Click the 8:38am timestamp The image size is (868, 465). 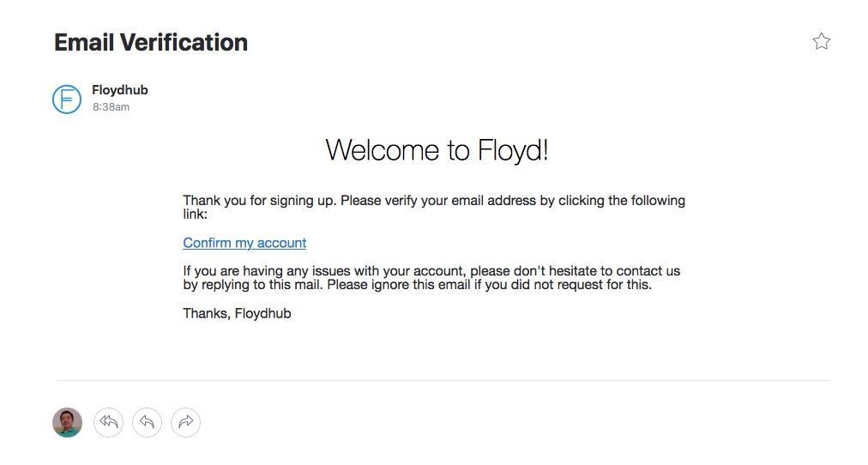pos(112,107)
